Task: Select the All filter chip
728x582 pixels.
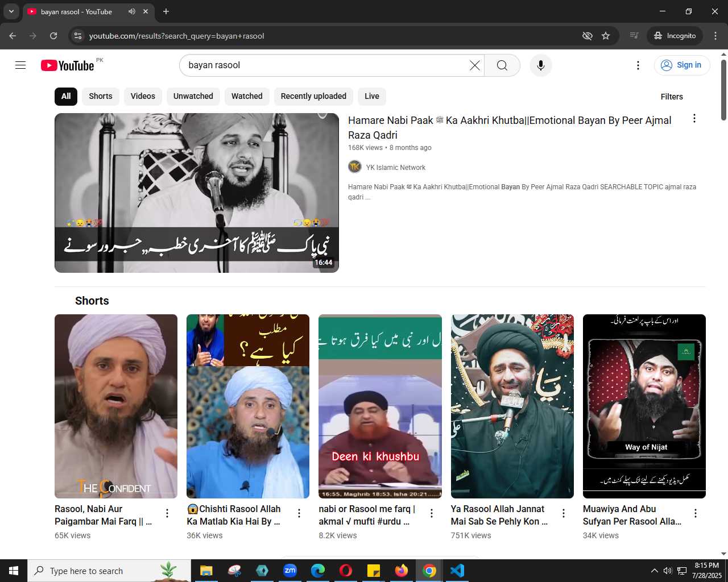Action: click(66, 96)
